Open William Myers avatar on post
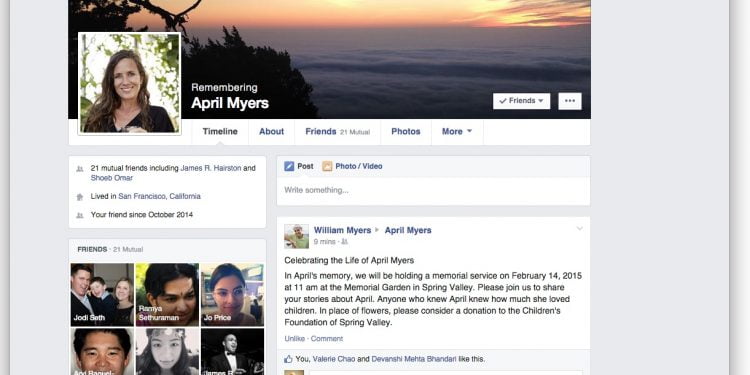This screenshot has width=750, height=375. tap(297, 236)
